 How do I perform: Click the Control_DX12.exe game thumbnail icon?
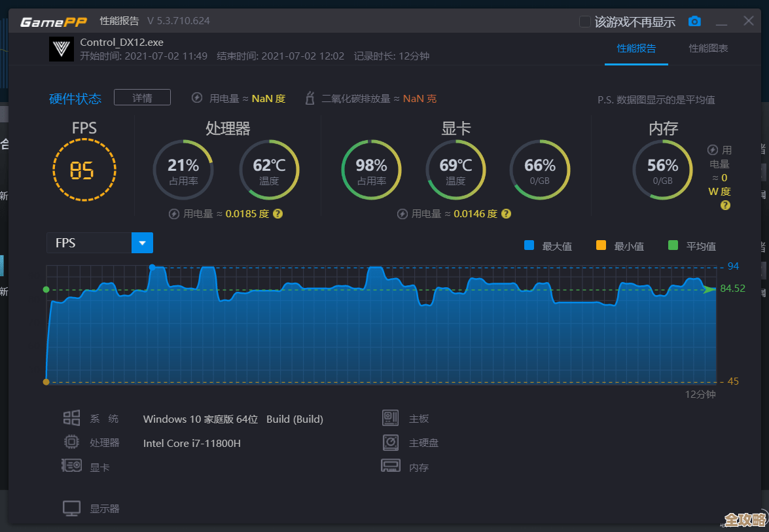click(x=61, y=49)
